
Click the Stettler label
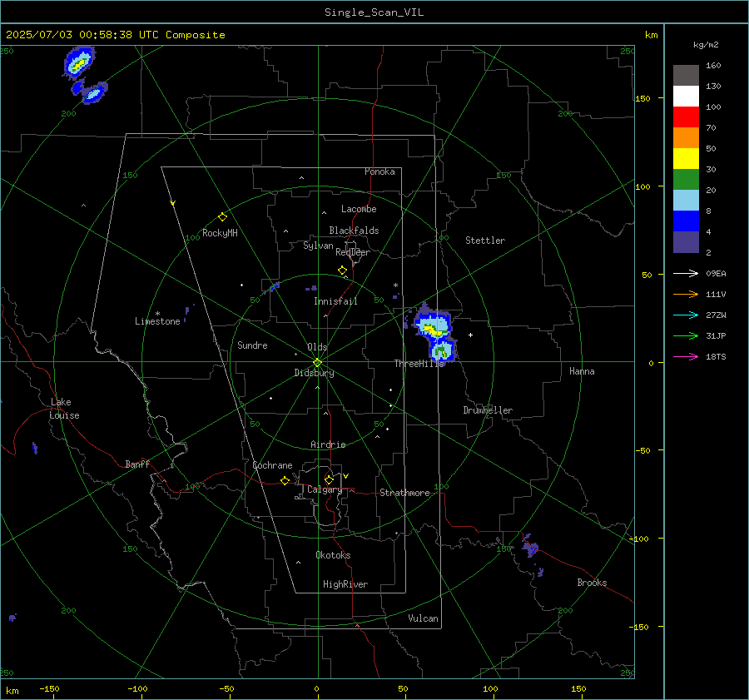[485, 241]
